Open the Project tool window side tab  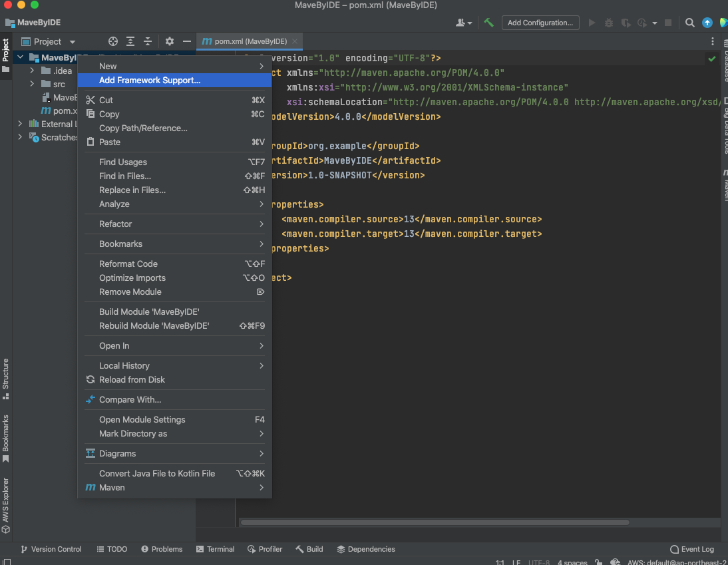(5, 55)
